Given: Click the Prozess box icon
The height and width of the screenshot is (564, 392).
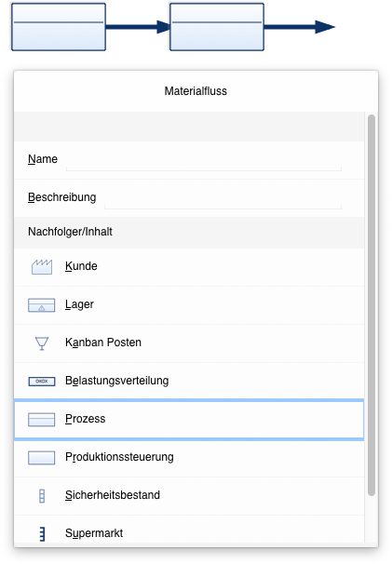Looking at the screenshot, I should (x=42, y=420).
